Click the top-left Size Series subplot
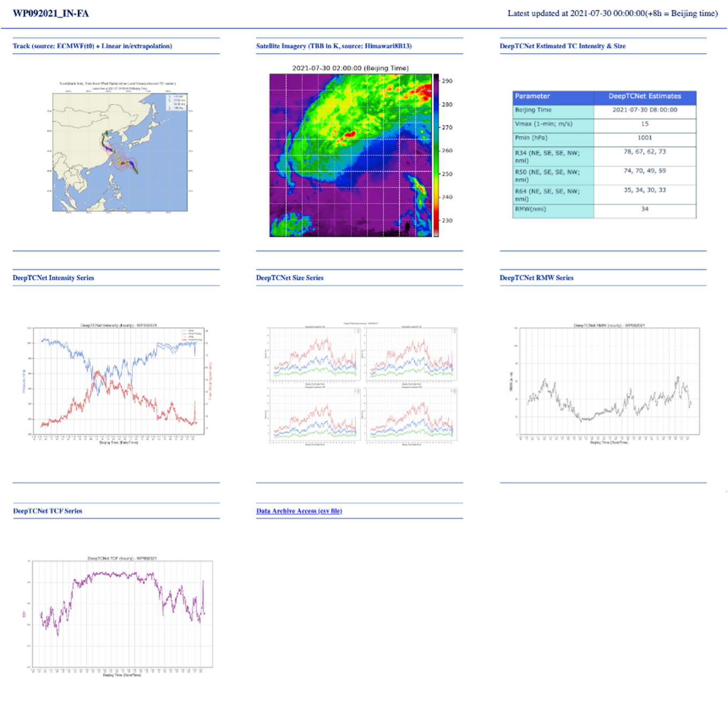 click(315, 355)
